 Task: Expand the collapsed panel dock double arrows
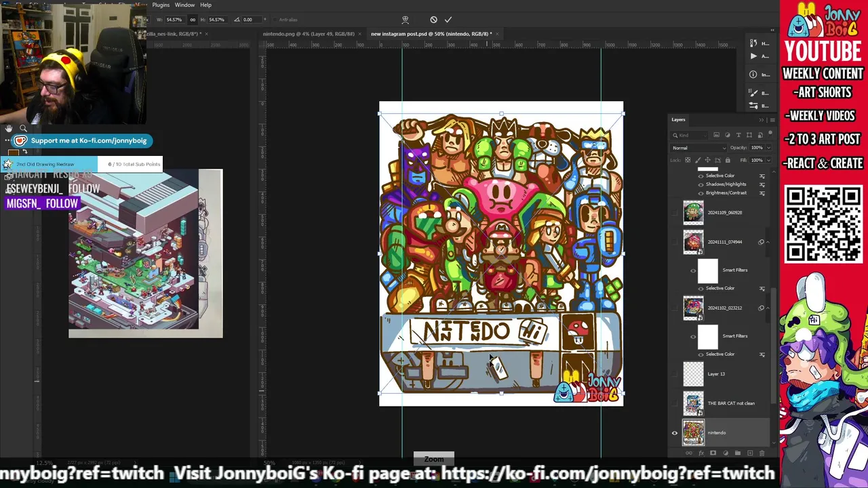coord(772,30)
